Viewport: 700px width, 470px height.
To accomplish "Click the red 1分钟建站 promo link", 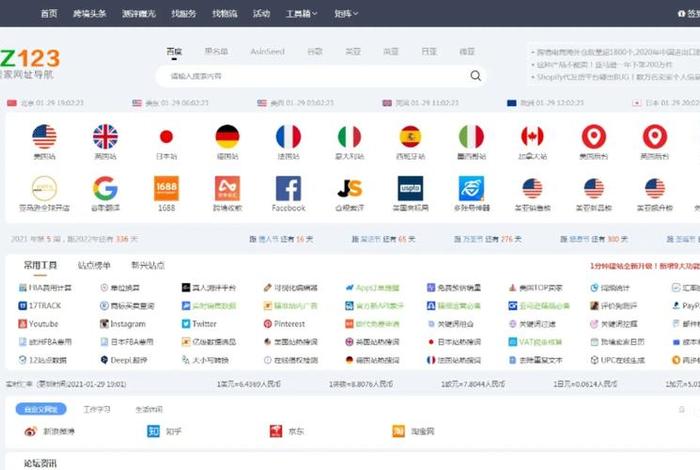I will (x=645, y=266).
